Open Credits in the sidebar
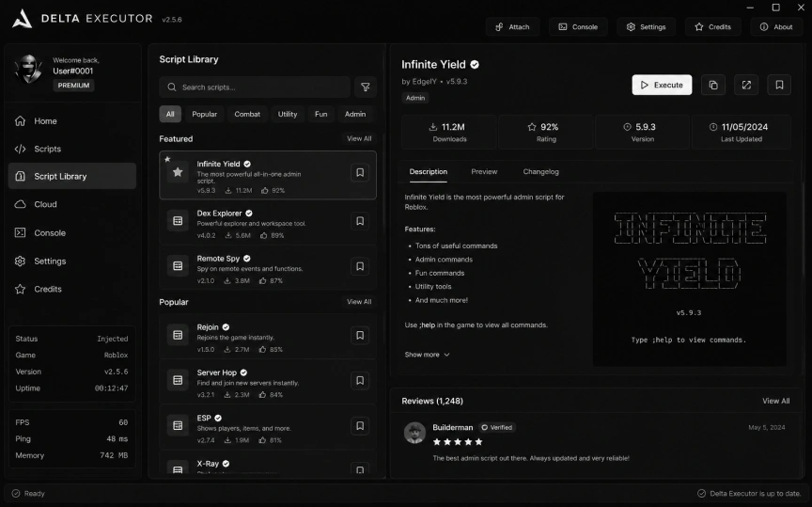812x507 pixels. [72, 289]
